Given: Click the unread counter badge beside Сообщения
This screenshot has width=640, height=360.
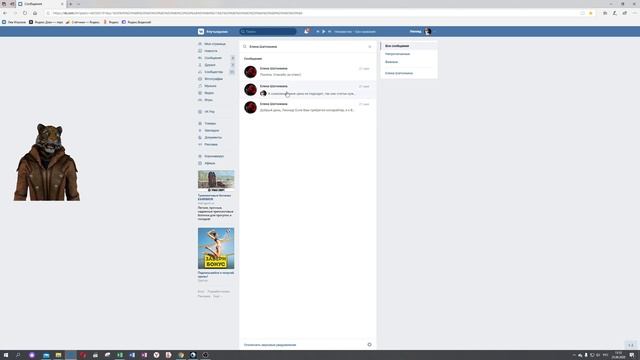Looking at the screenshot, I should 233,58.
